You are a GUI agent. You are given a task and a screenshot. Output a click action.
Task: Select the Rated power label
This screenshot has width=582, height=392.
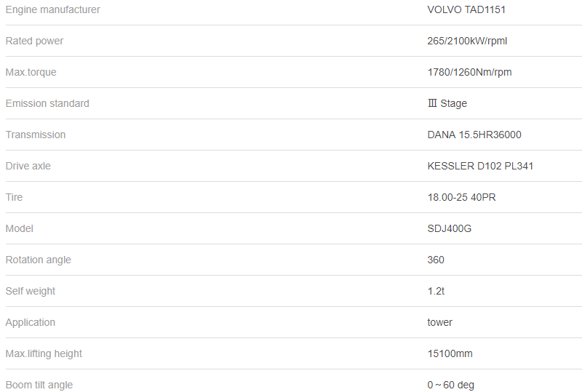coord(34,41)
